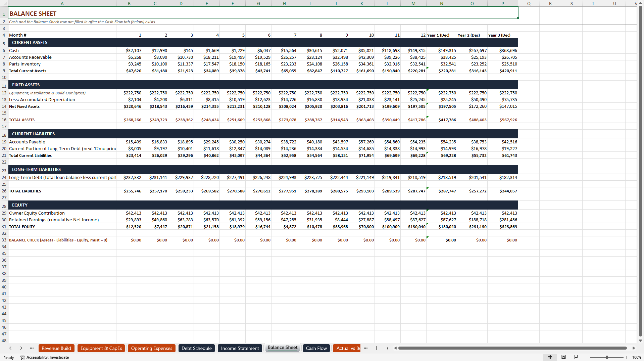Select the Year 3 (Dec) heading cell
644x361 pixels.
coord(503,35)
